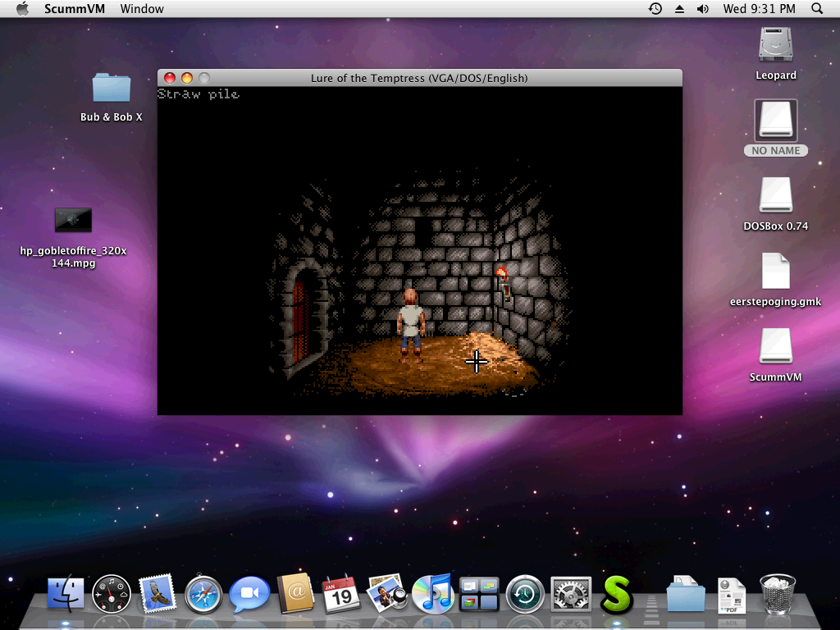Open Safari from the Dock
840x630 pixels.
tap(203, 593)
